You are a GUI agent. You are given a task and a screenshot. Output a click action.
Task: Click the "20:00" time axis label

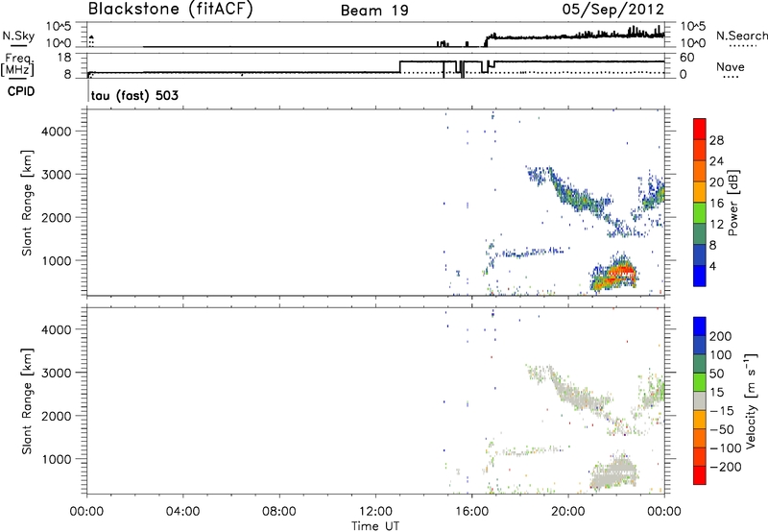point(567,511)
